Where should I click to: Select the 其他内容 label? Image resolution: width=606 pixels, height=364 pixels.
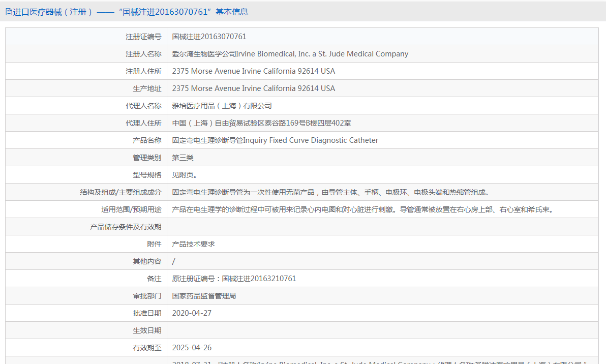coord(147,262)
